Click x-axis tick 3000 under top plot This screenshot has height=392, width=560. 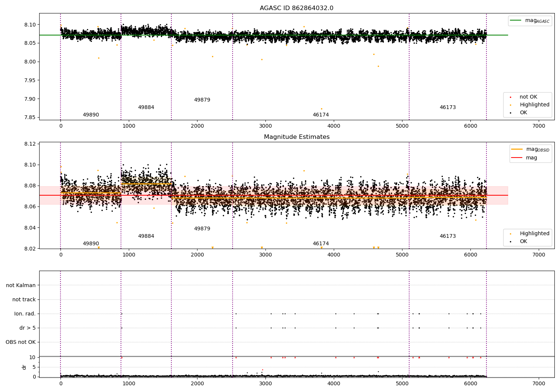(x=265, y=126)
